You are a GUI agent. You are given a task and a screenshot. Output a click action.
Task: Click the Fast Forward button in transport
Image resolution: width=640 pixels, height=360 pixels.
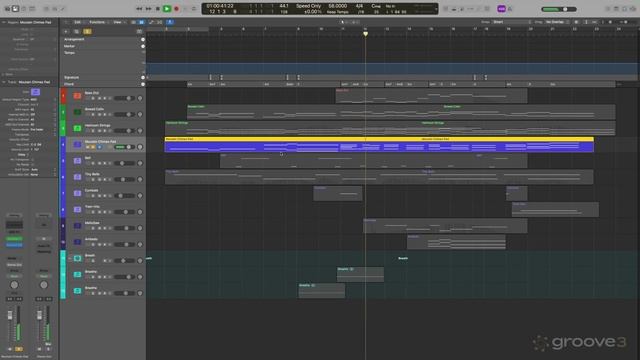point(149,9)
